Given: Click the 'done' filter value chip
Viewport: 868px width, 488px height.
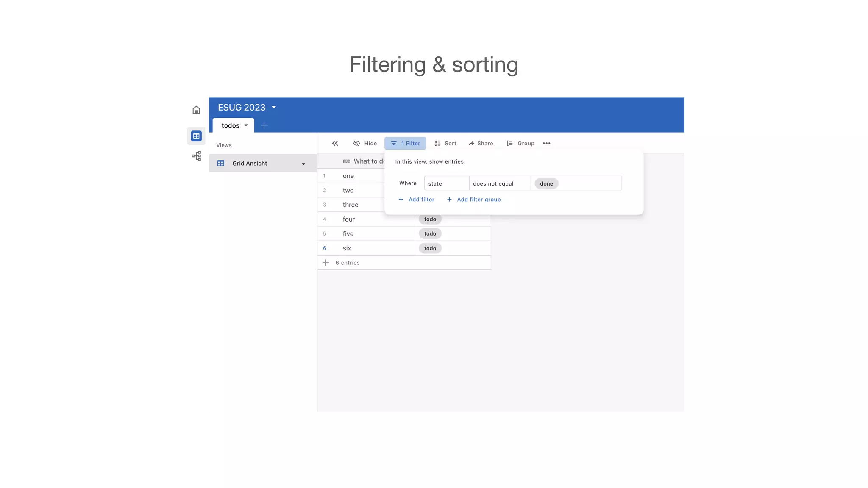Looking at the screenshot, I should (x=546, y=183).
